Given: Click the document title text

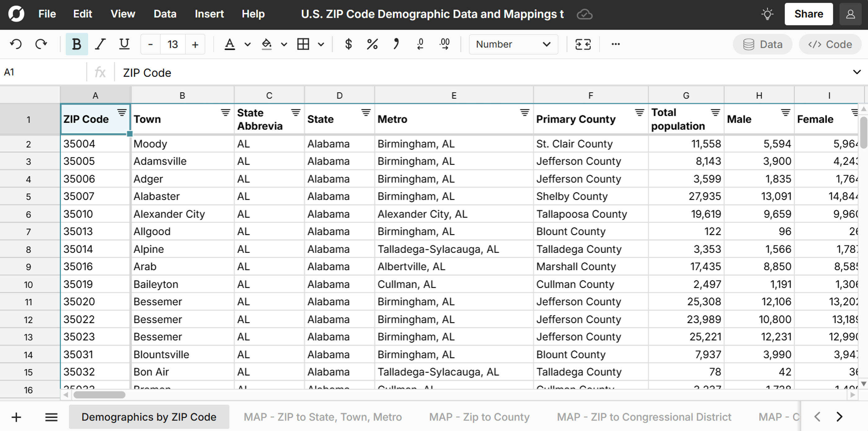Looking at the screenshot, I should click(x=432, y=14).
